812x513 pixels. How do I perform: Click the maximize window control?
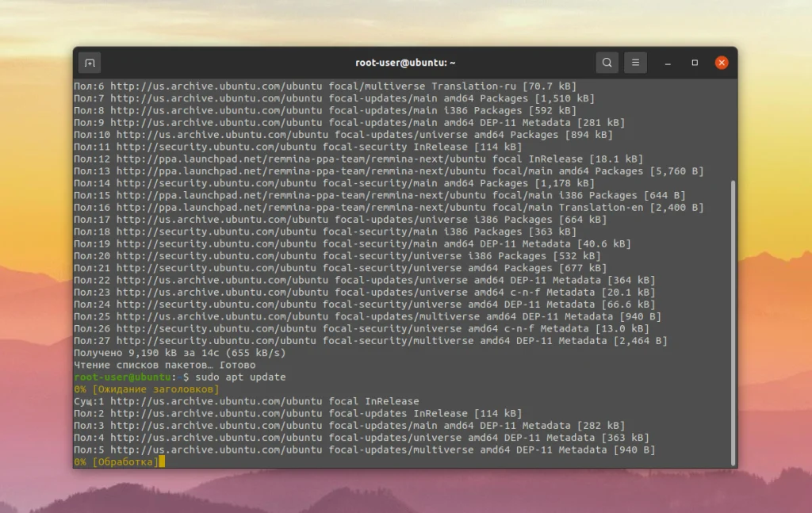click(694, 62)
